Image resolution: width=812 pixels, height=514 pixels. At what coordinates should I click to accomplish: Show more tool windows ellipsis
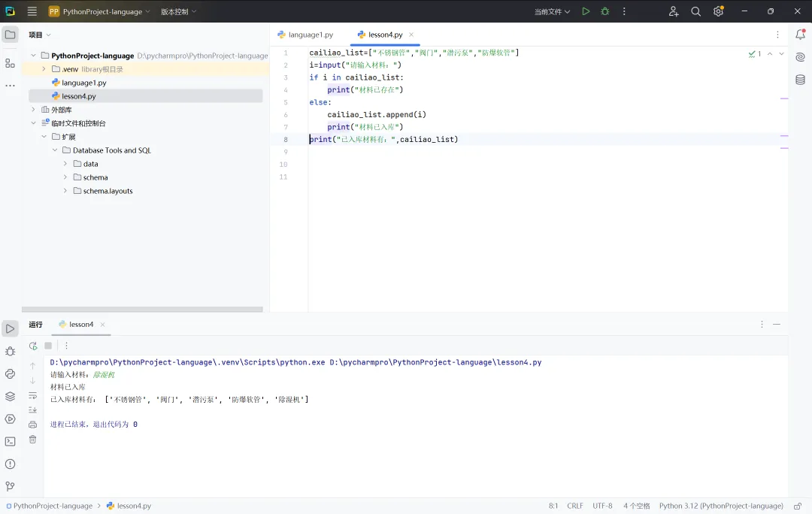[x=10, y=86]
